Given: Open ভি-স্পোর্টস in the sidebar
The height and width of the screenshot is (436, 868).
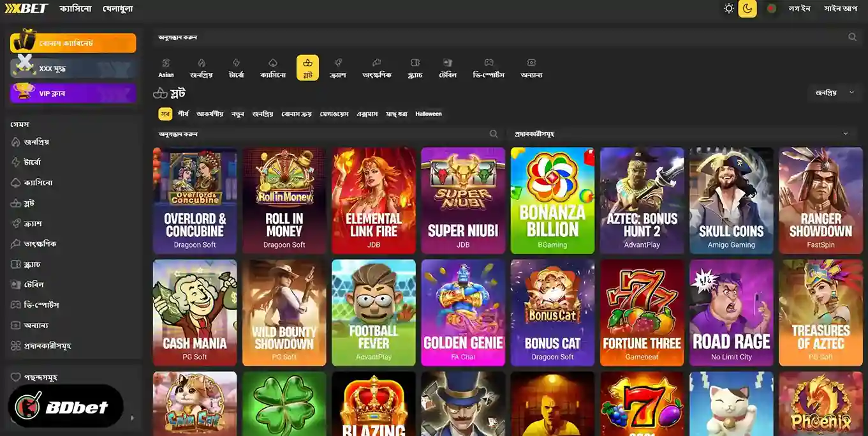Looking at the screenshot, I should click(x=41, y=305).
